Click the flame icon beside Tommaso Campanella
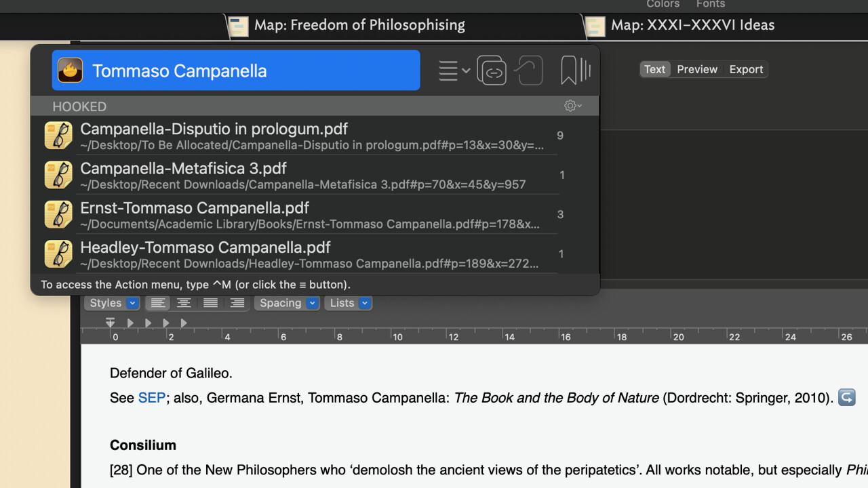This screenshot has height=488, width=868. tap(71, 70)
